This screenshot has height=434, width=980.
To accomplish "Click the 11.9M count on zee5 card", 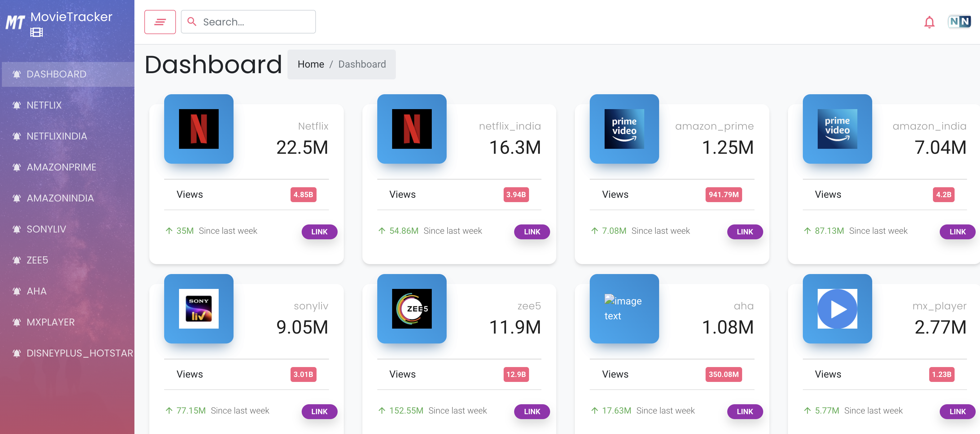I will [x=515, y=327].
